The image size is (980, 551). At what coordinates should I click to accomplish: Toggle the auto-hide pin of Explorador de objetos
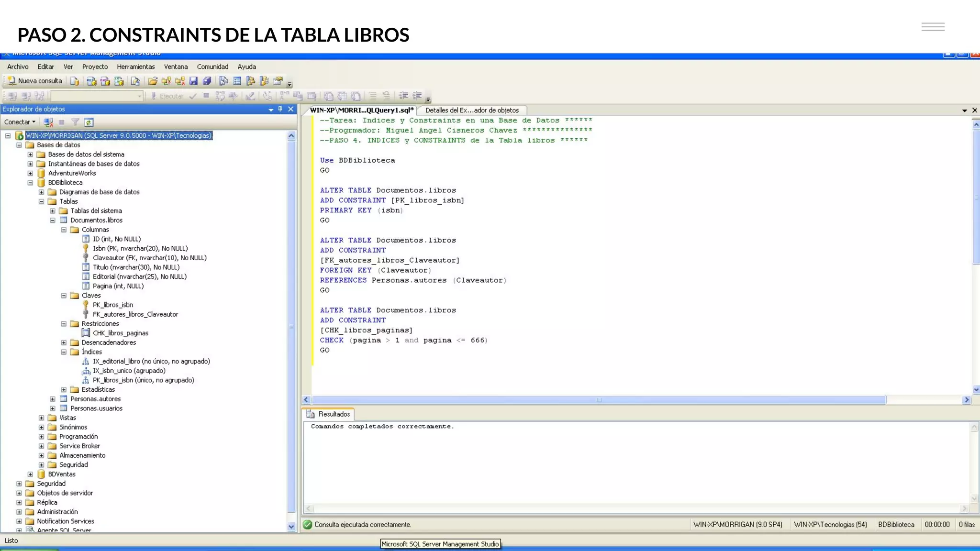(280, 109)
